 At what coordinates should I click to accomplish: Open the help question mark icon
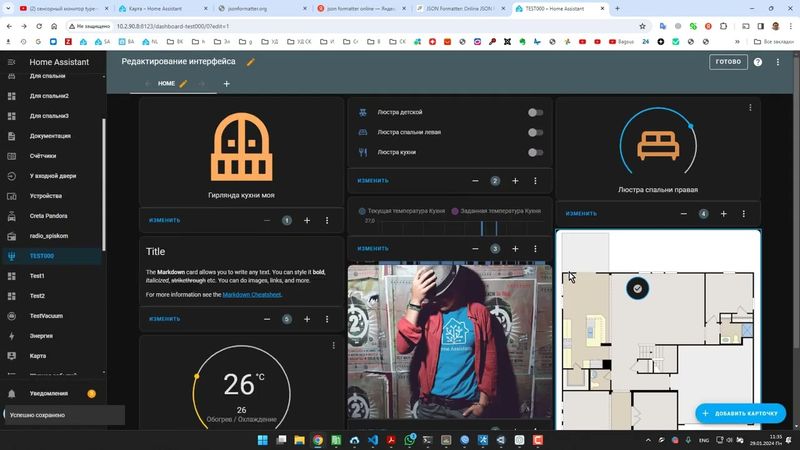[758, 62]
